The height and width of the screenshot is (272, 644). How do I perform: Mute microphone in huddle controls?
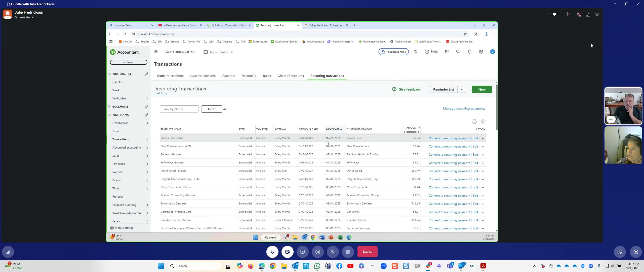272,252
